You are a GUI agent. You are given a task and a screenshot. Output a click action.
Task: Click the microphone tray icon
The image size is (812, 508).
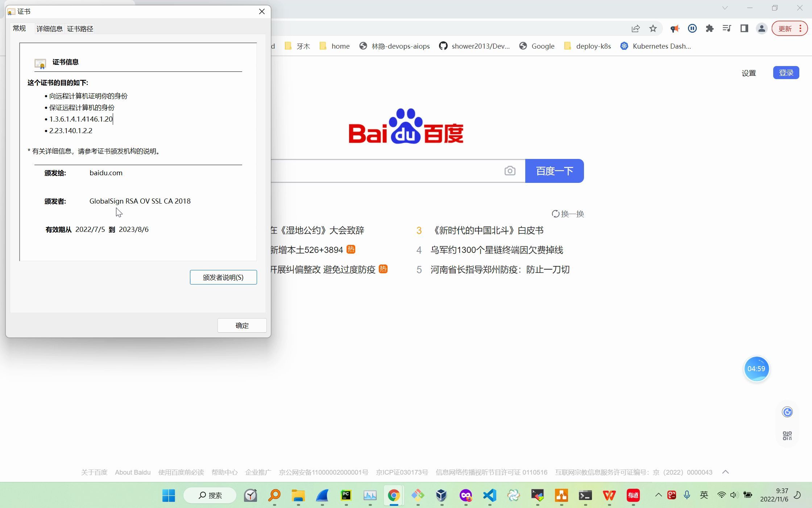pyautogui.click(x=687, y=495)
